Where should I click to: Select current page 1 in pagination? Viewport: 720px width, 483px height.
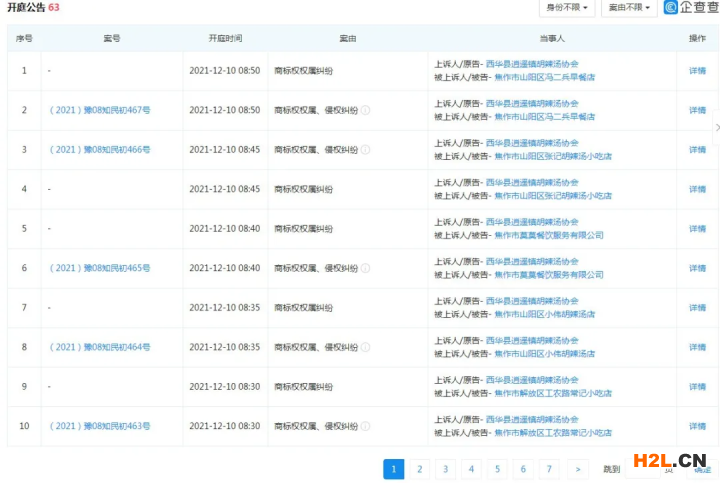click(394, 468)
